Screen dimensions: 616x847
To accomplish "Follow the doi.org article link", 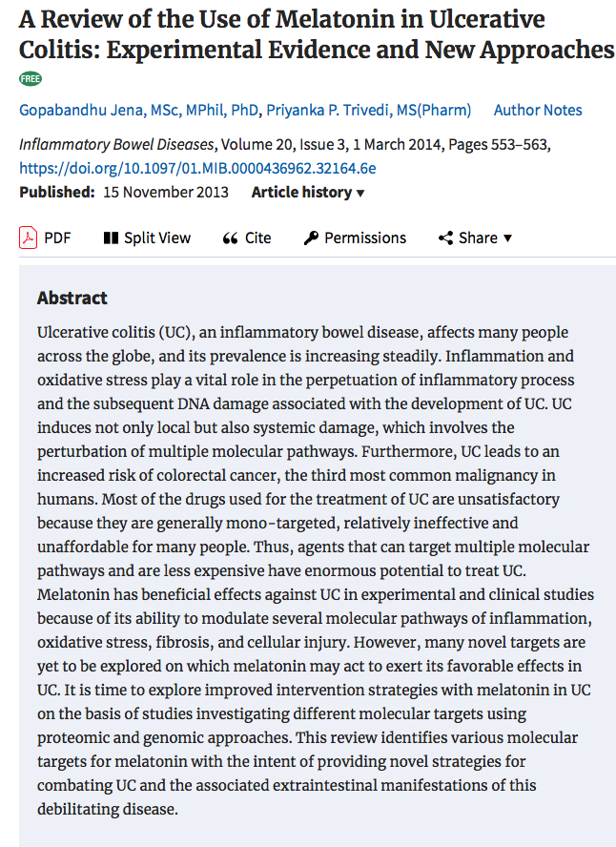I will pyautogui.click(x=197, y=168).
